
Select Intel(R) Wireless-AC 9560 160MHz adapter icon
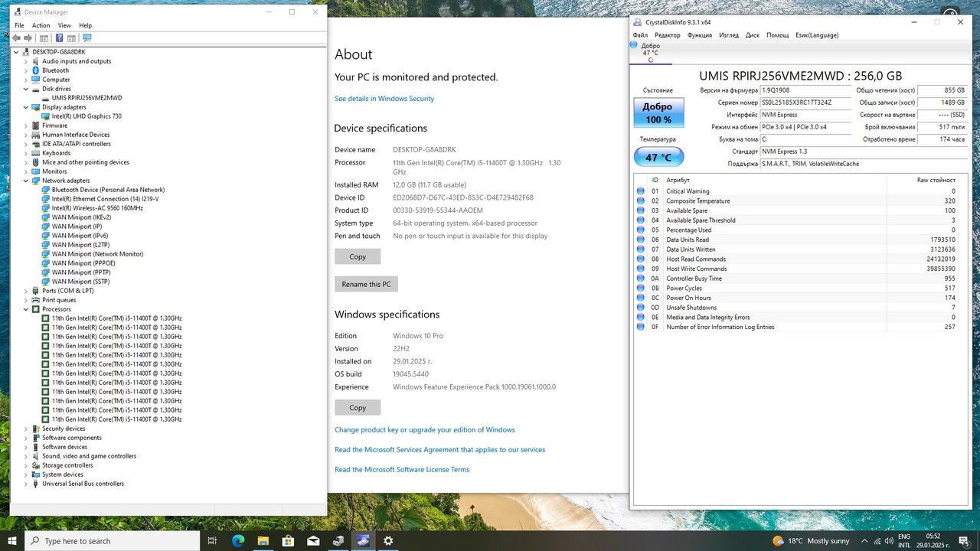tap(45, 208)
